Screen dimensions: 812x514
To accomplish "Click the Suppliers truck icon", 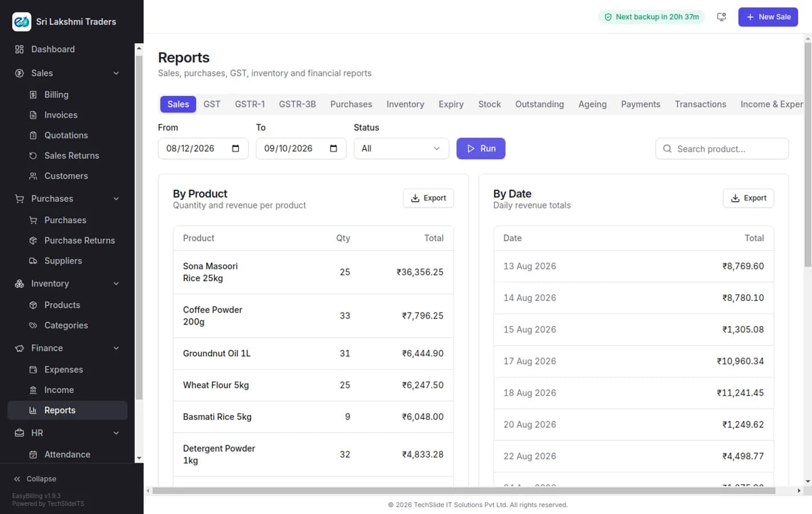I will click(x=33, y=261).
